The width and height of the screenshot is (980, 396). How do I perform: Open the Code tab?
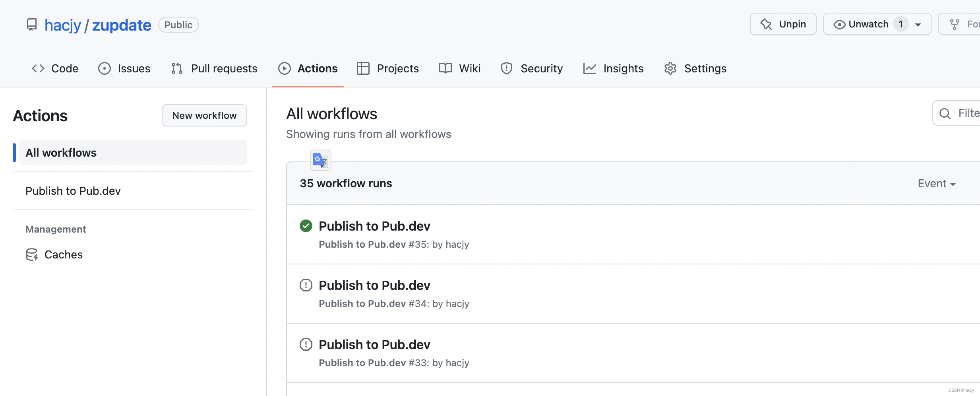[55, 68]
